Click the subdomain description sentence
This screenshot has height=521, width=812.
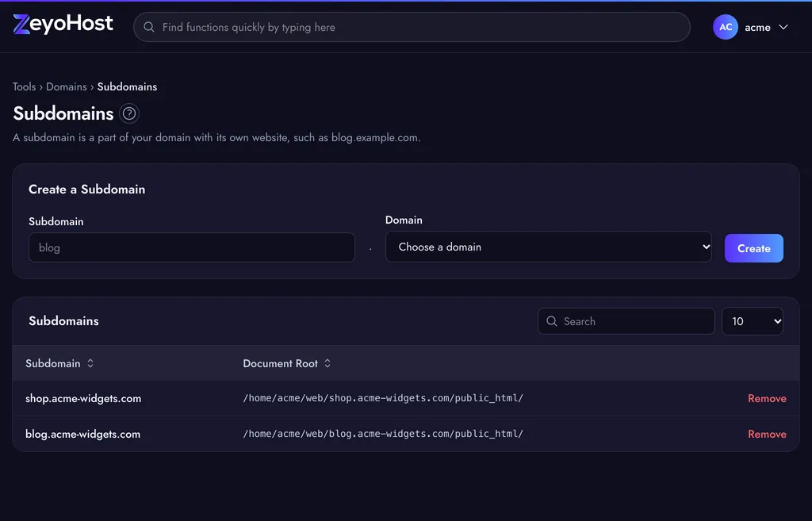[x=216, y=138]
